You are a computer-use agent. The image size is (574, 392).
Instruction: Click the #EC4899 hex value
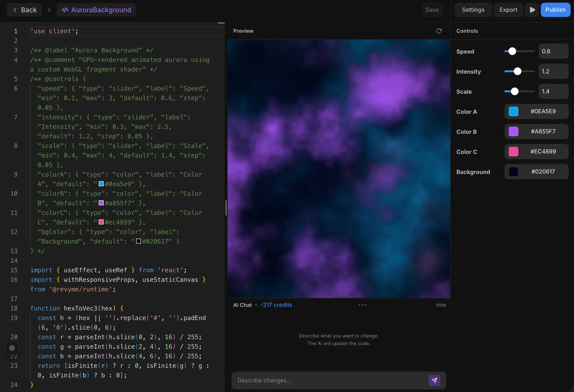(x=543, y=152)
